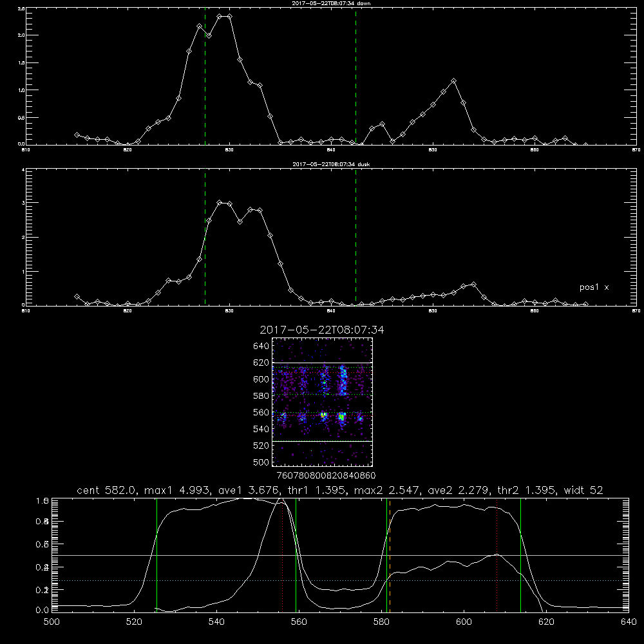Click the '560' x-axis label of bottom plot
The width and height of the screenshot is (644, 644).
pyautogui.click(x=299, y=622)
